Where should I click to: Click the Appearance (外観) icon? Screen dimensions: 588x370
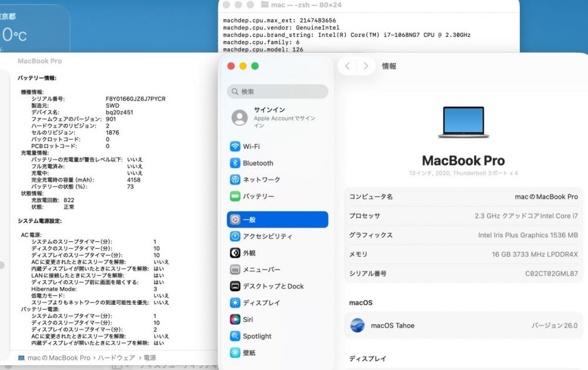(235, 253)
